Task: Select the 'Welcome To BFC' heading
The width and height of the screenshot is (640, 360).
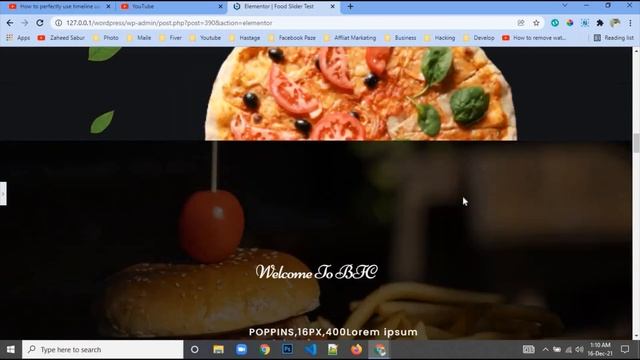Action: tap(316, 272)
